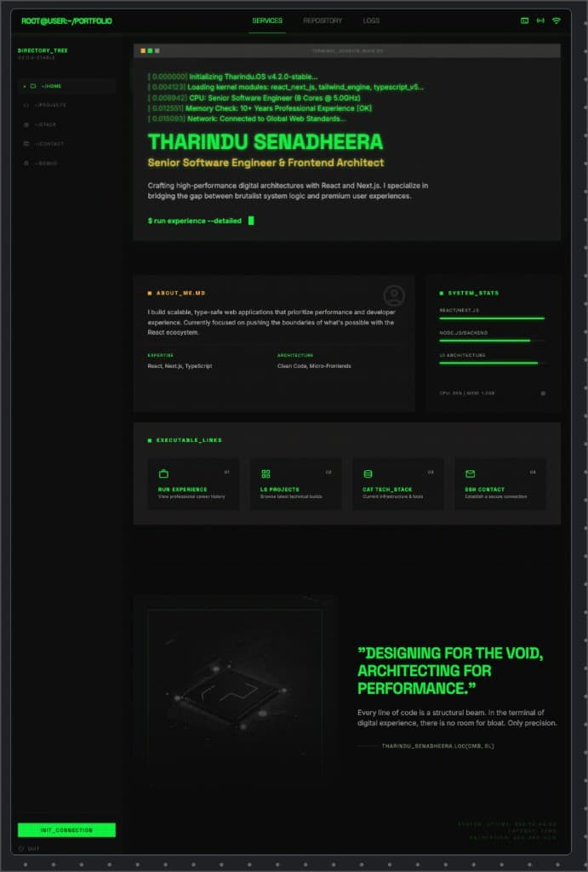Click the 'Memory Check: 10+ Years' log line
Viewport: 588px width, 872px height.
click(260, 108)
